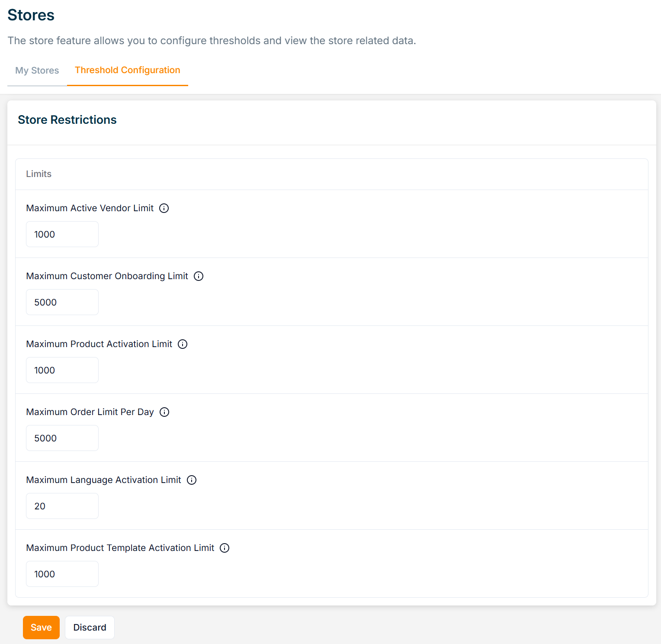Screen dimensions: 661x644
Task: Click the Maximum Order Limit Per Day label
Action: [90, 412]
